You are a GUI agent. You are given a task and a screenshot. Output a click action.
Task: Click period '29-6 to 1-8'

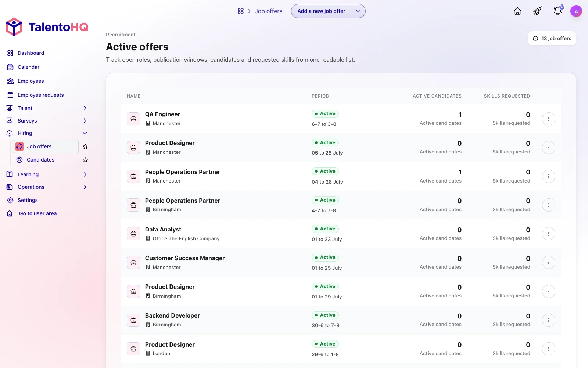pyautogui.click(x=325, y=354)
